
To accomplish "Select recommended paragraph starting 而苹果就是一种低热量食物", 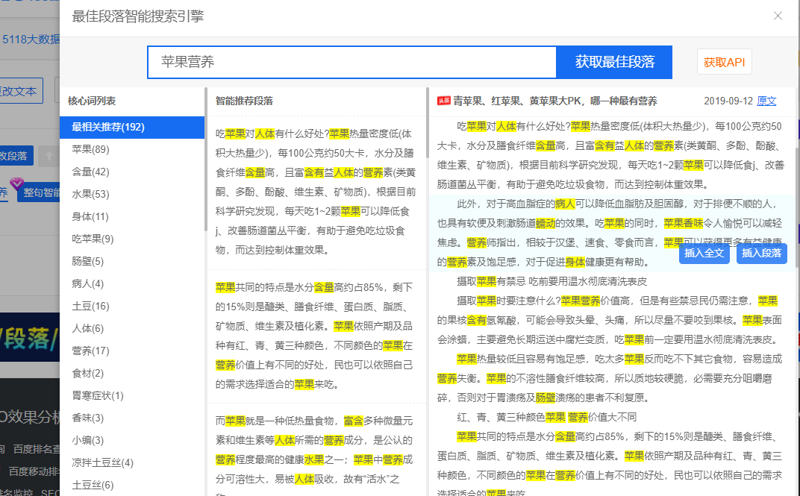I will pos(316,454).
